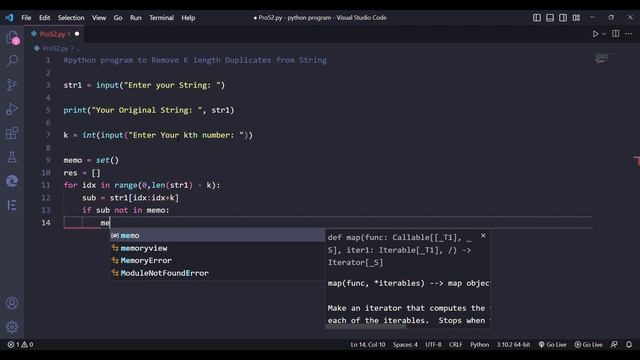Image resolution: width=640 pixels, height=360 pixels.
Task: Split the editor right
Action: (x=616, y=33)
